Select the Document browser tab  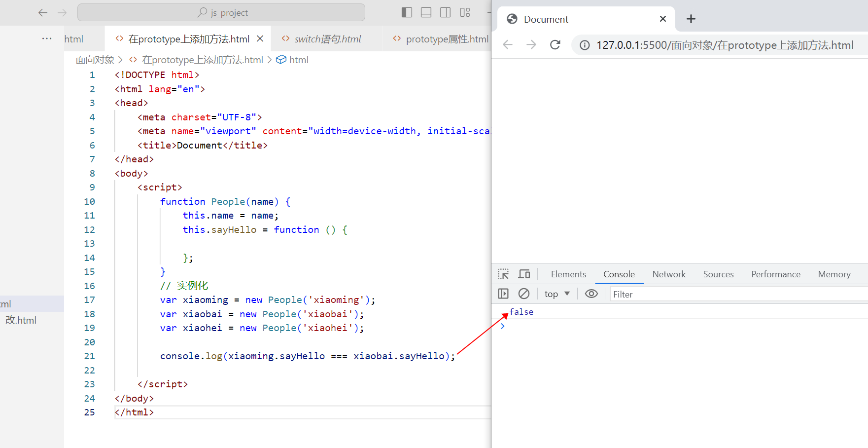tap(586, 19)
